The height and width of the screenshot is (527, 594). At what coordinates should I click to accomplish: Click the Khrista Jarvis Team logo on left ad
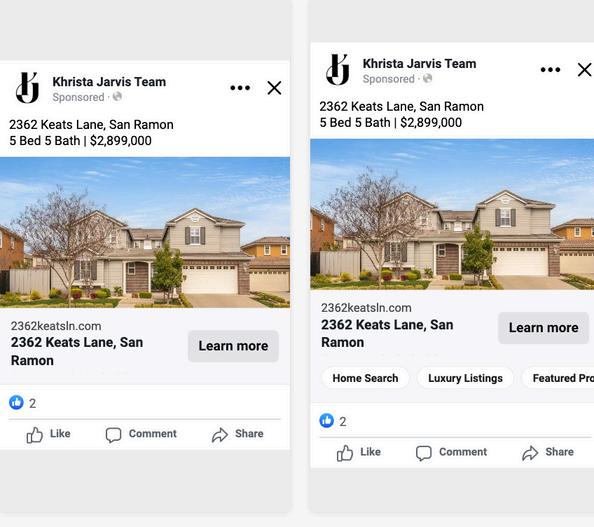click(28, 88)
